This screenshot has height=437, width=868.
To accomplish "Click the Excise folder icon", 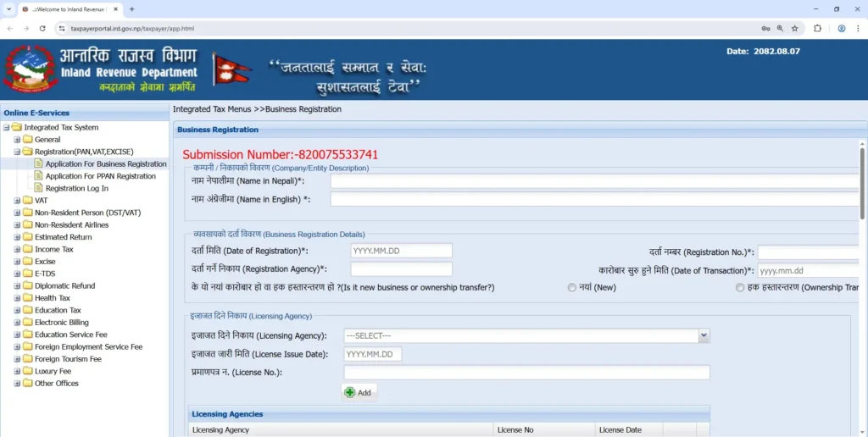I will click(28, 261).
